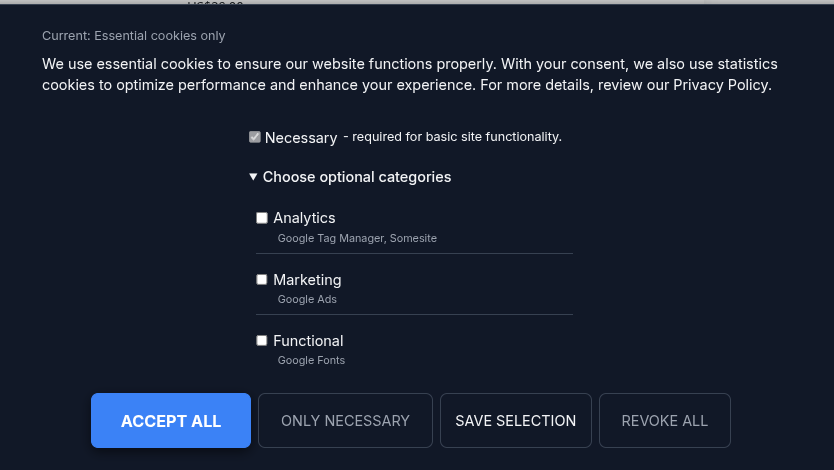Viewport: 834px width, 470px height.
Task: Click the "Google Tag Manager, Somesite" description
Action: (x=357, y=239)
